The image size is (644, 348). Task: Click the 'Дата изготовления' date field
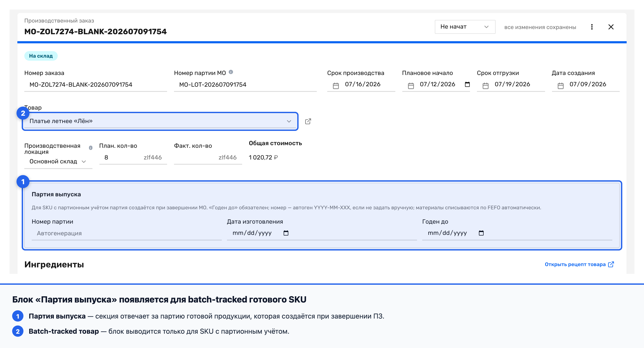[322, 233]
